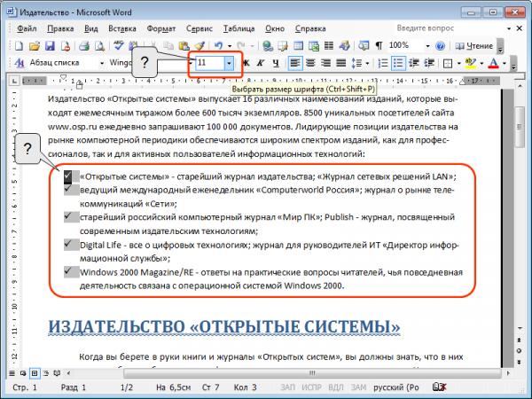
Task: Toggle underline formatting (Ч)
Action: (276, 63)
